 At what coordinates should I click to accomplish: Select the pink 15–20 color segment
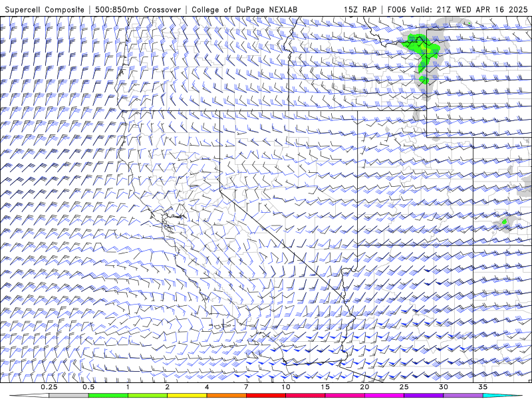[344, 396]
